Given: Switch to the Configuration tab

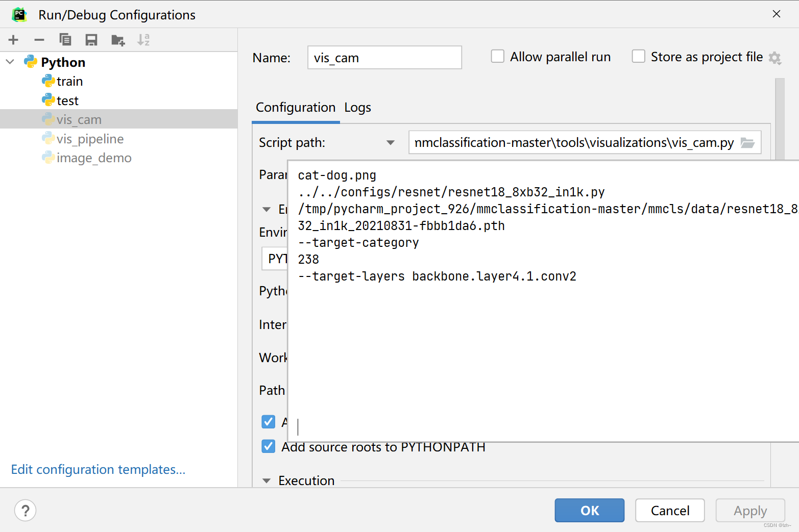Looking at the screenshot, I should point(296,108).
